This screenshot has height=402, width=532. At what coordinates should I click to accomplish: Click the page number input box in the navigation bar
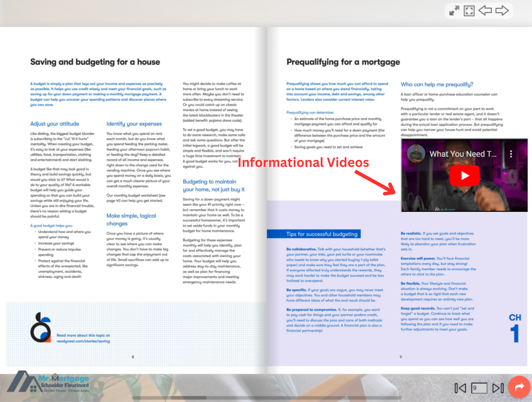479,388
